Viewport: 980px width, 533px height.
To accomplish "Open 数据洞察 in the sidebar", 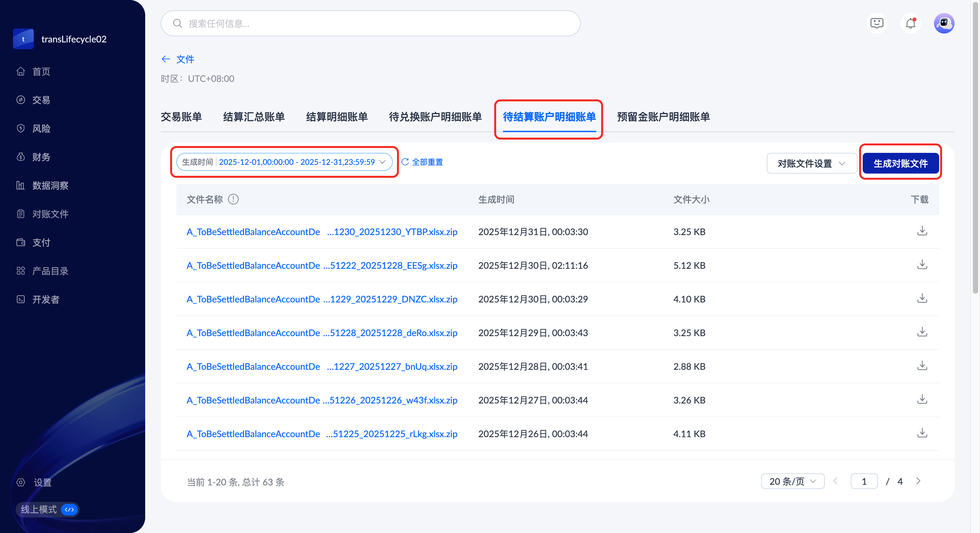I will [x=50, y=186].
